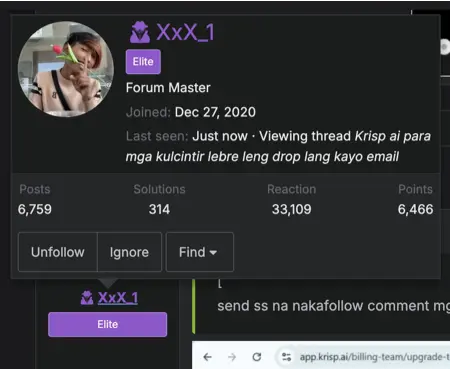Ignore user XxX_1
450x369 pixels.
click(x=129, y=252)
